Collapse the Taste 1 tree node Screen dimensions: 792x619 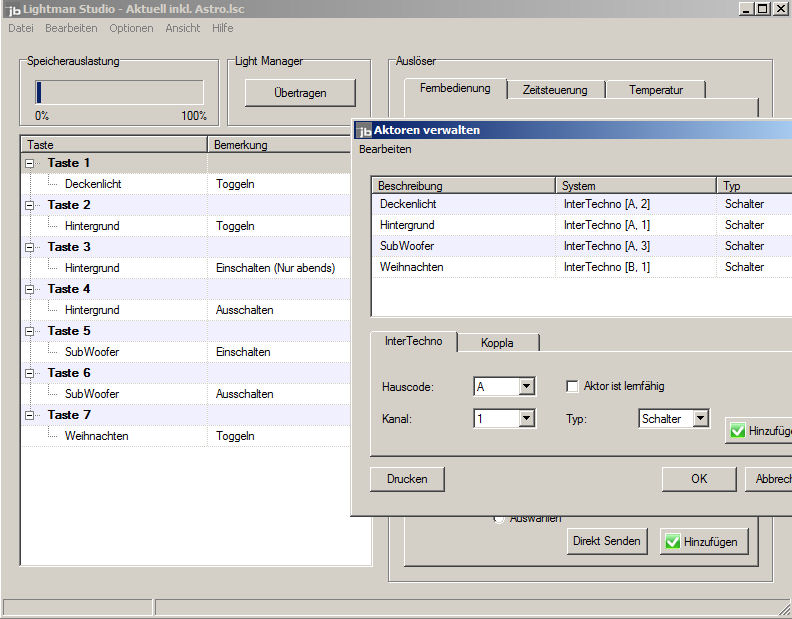tap(30, 163)
